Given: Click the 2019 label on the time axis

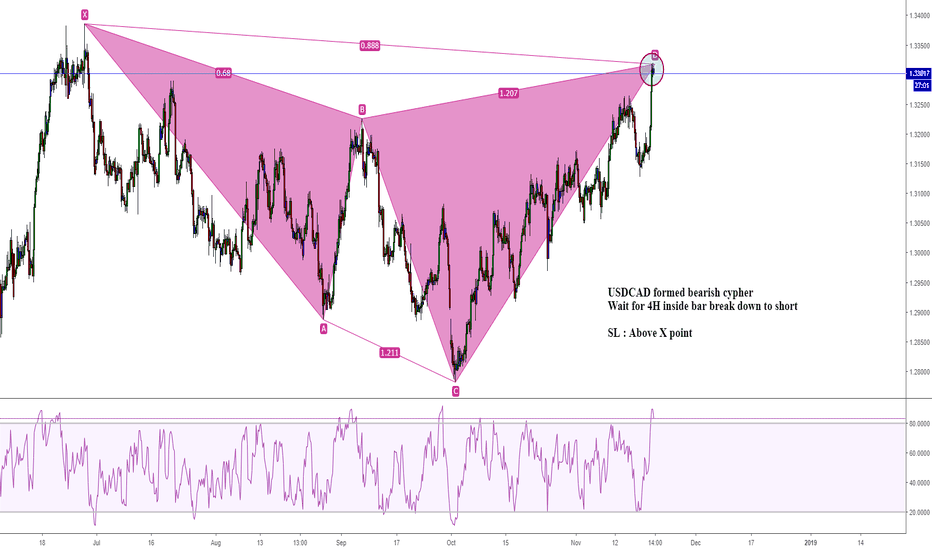Looking at the screenshot, I should coord(810,543).
